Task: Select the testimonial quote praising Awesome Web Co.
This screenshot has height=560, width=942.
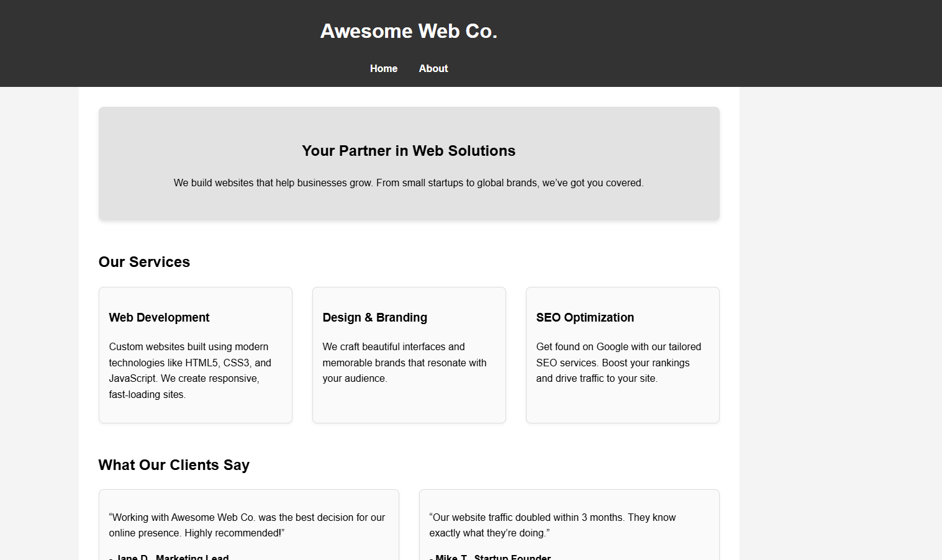Action: pyautogui.click(x=247, y=525)
